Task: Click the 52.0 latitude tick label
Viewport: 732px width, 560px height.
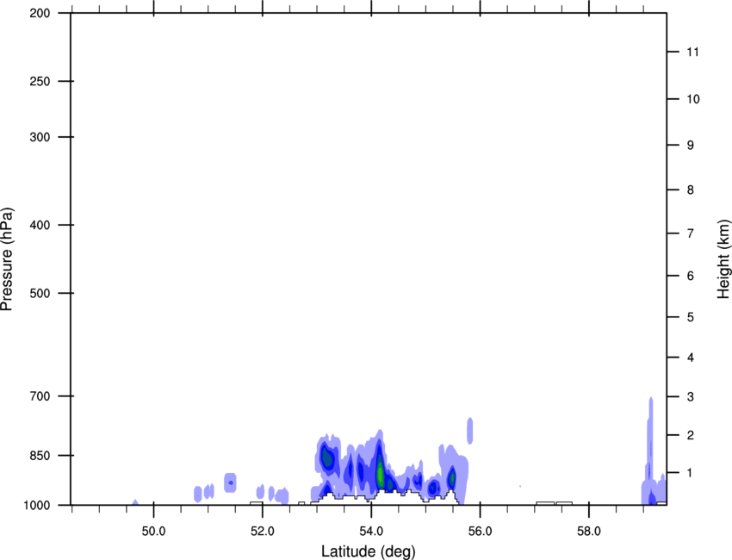Action: point(263,532)
